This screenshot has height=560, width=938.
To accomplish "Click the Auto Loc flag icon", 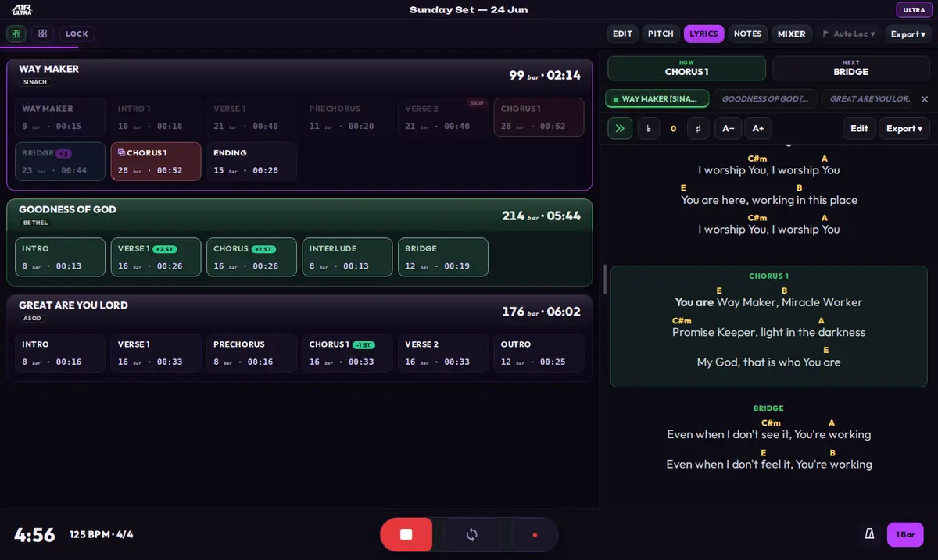I will coord(825,34).
